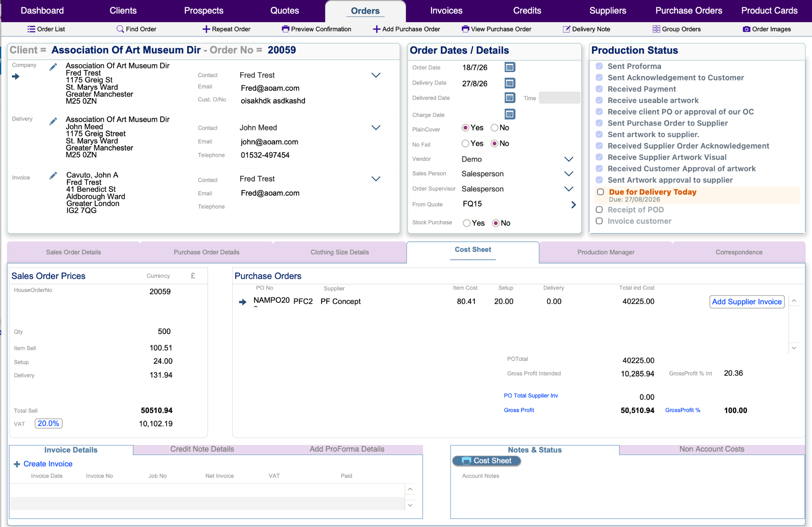Viewport: 812px width, 527px height.
Task: Expand Company contact Fred Trest dropdown
Action: click(x=376, y=75)
